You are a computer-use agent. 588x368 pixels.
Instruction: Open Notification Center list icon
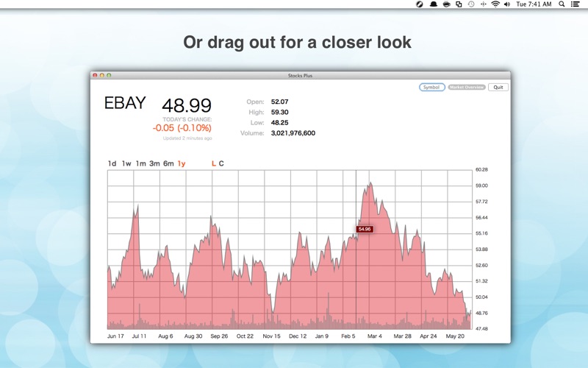[575, 4]
